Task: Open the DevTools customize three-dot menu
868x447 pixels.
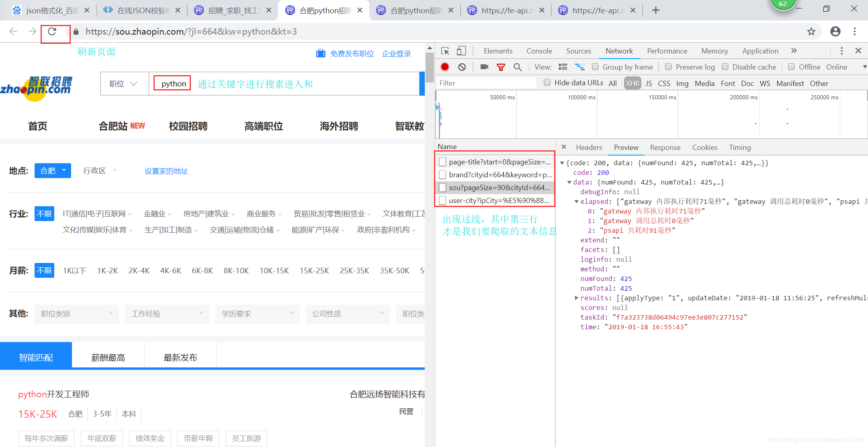Action: (841, 51)
